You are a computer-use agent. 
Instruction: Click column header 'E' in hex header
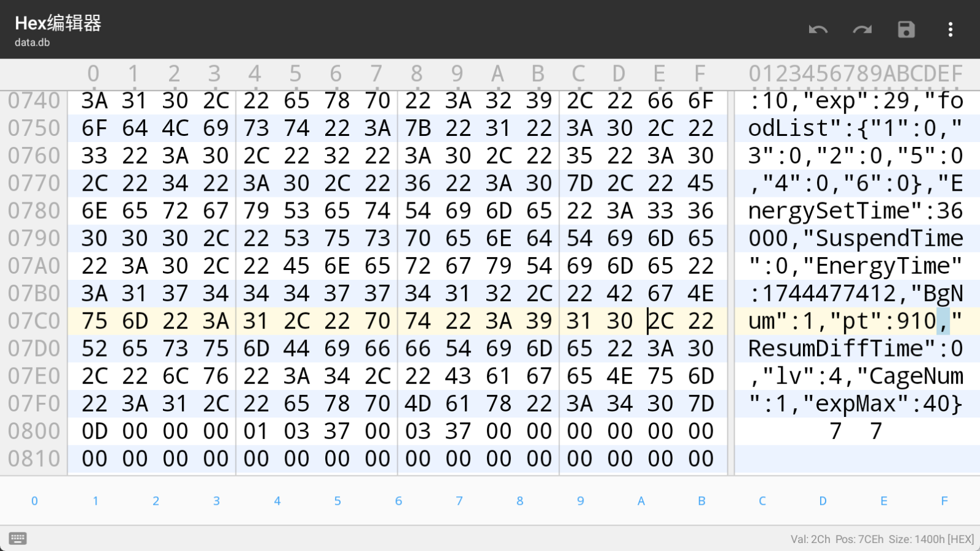coord(659,74)
